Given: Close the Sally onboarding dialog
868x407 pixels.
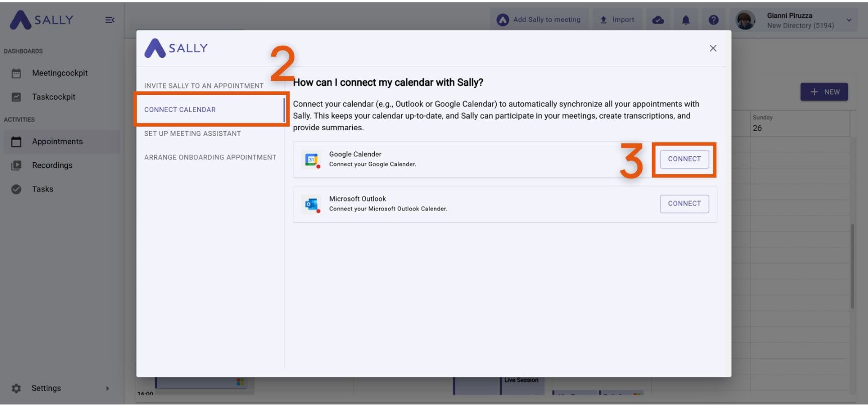Looking at the screenshot, I should (713, 48).
